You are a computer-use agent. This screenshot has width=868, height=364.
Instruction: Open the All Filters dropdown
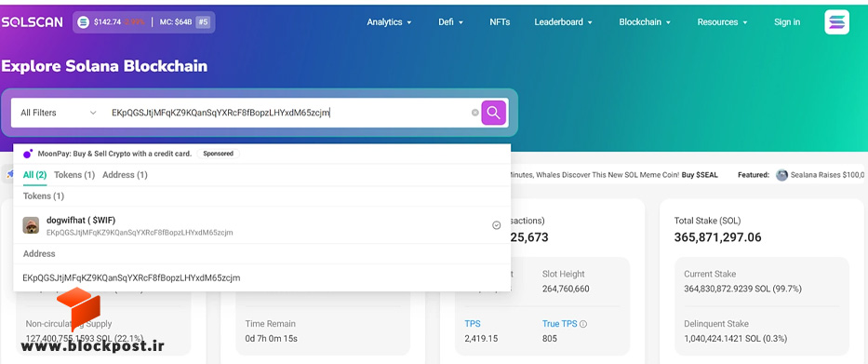[x=58, y=113]
